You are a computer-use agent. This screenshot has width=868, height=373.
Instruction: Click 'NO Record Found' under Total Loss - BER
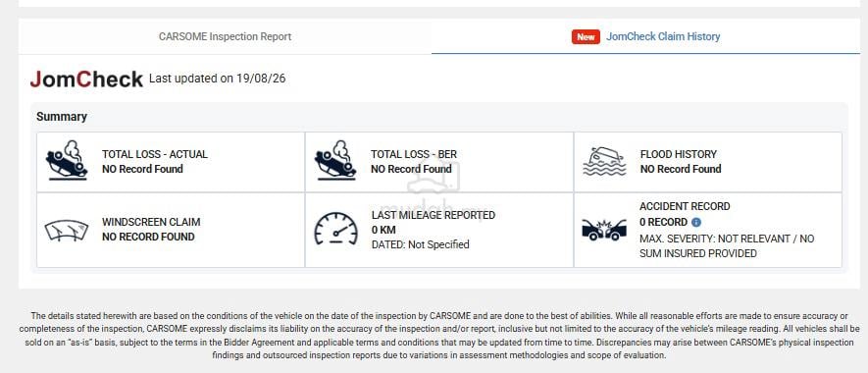click(411, 169)
